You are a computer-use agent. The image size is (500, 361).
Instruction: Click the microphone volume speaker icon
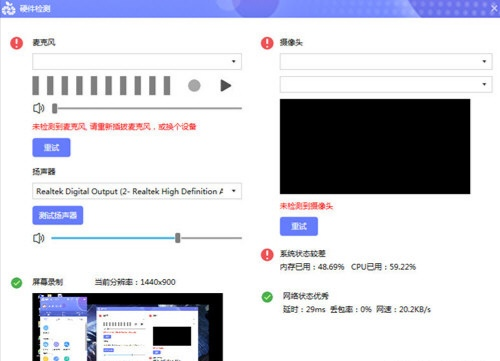tap(39, 108)
